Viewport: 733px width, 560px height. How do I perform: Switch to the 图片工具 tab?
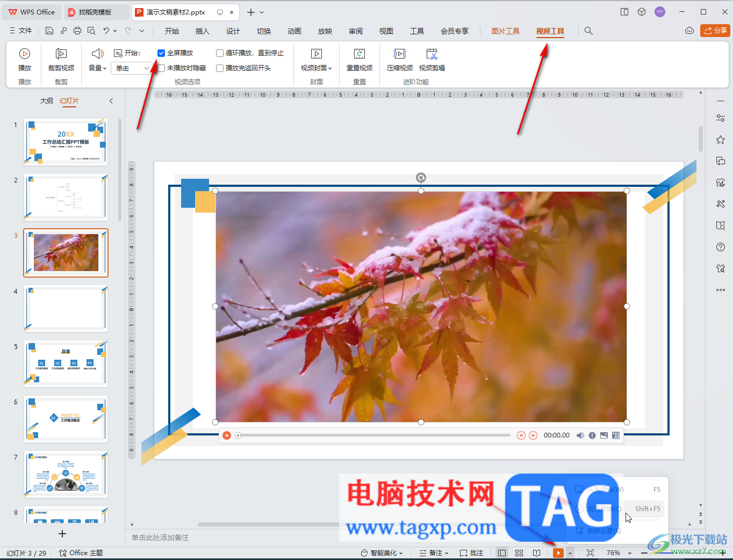click(506, 31)
